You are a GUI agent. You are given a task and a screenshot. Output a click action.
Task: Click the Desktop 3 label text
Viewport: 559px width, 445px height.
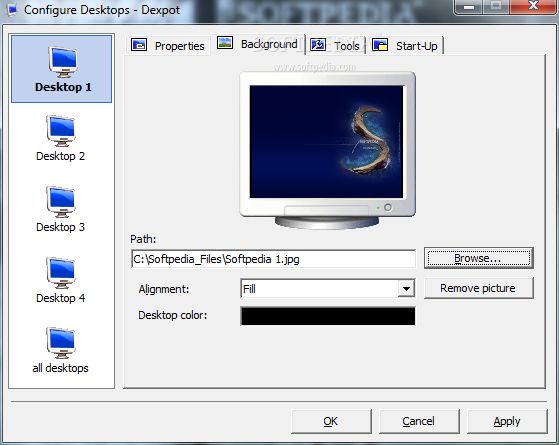61,227
